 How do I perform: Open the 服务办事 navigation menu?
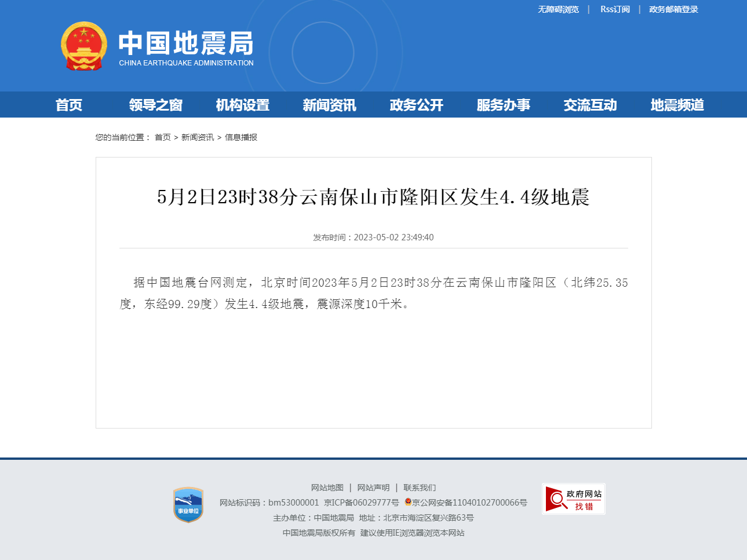pyautogui.click(x=504, y=105)
